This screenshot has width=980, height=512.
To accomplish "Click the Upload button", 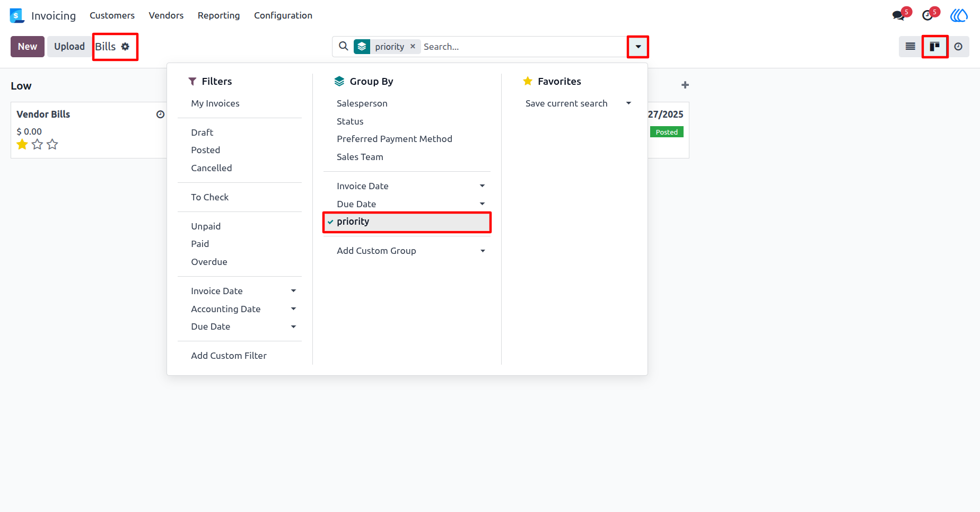I will (69, 47).
